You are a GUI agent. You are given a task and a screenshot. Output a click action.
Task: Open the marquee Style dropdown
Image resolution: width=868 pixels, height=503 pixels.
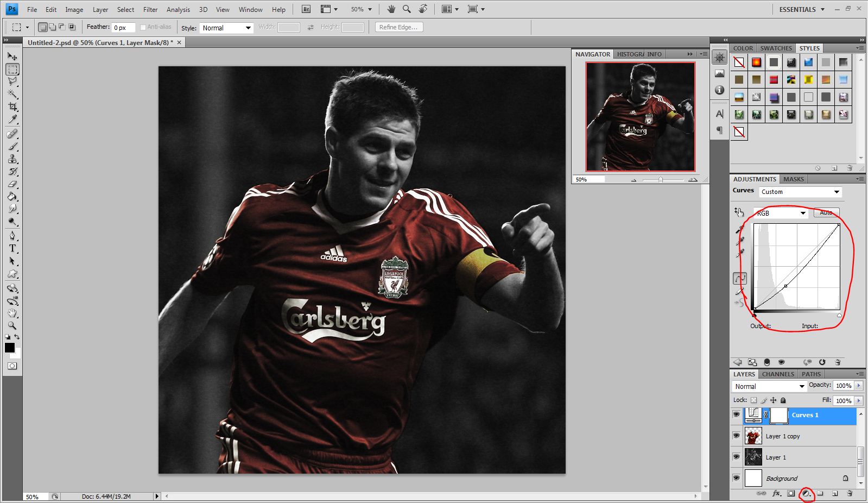point(226,28)
